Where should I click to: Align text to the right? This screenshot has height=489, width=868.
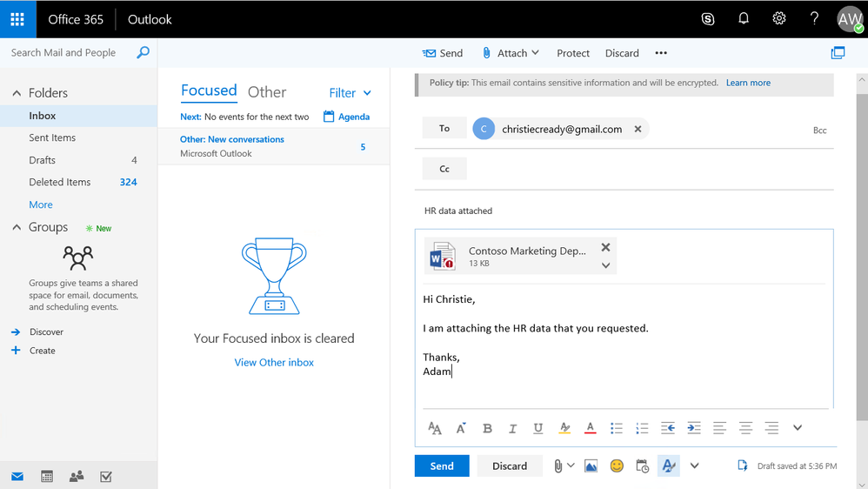pos(771,428)
